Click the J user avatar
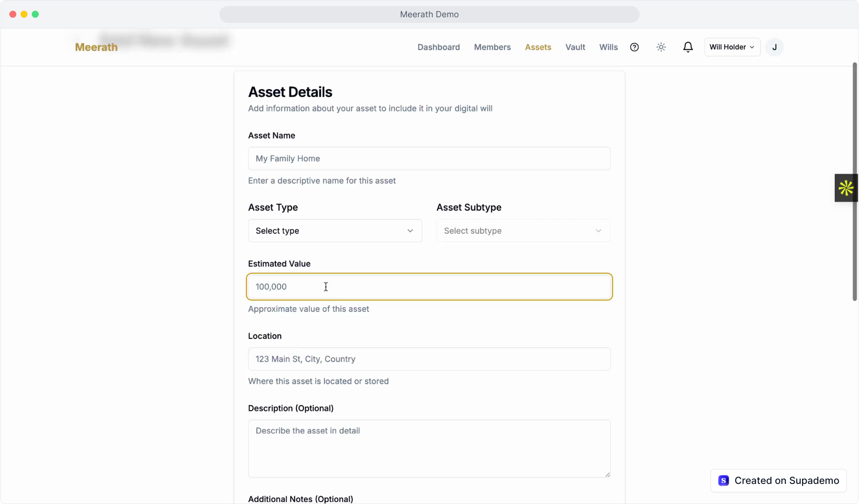 tap(775, 47)
